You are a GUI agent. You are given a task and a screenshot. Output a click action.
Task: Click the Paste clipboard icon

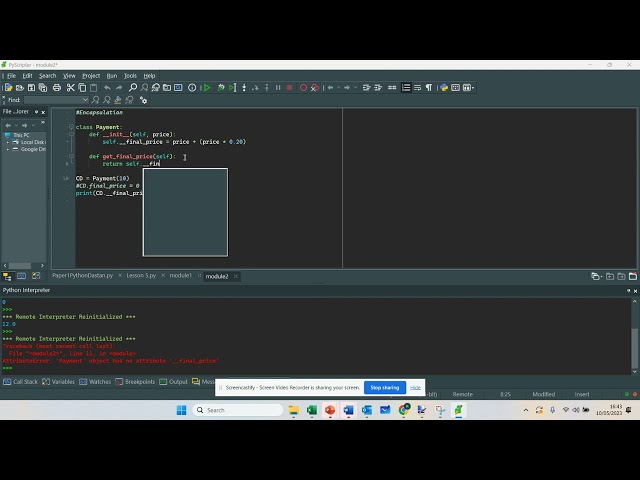93,88
